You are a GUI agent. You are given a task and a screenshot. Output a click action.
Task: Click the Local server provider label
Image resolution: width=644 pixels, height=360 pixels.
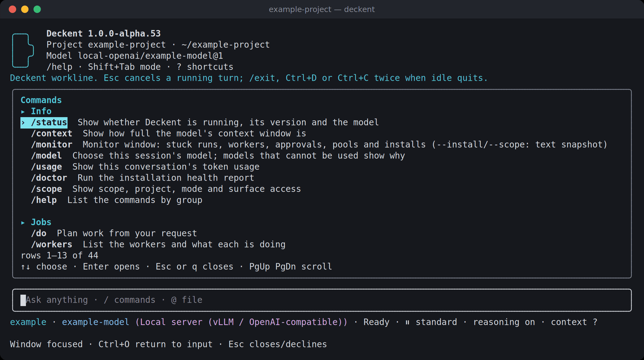[x=241, y=322]
